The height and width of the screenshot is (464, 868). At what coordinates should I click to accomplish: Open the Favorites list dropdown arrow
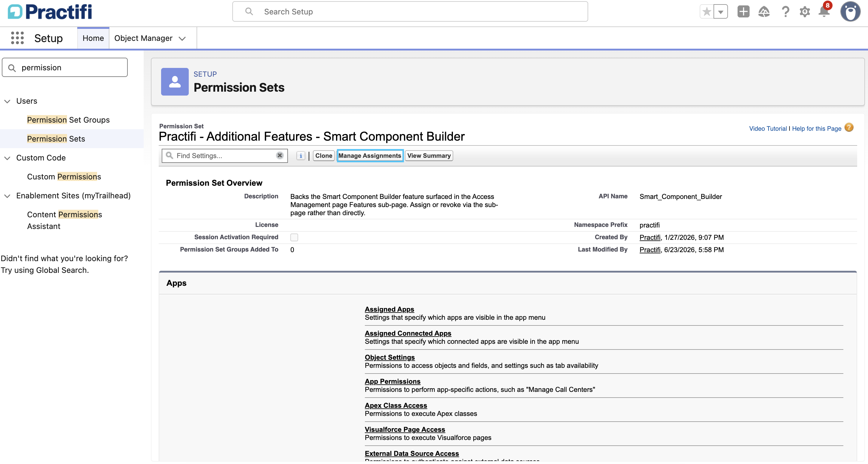[721, 12]
